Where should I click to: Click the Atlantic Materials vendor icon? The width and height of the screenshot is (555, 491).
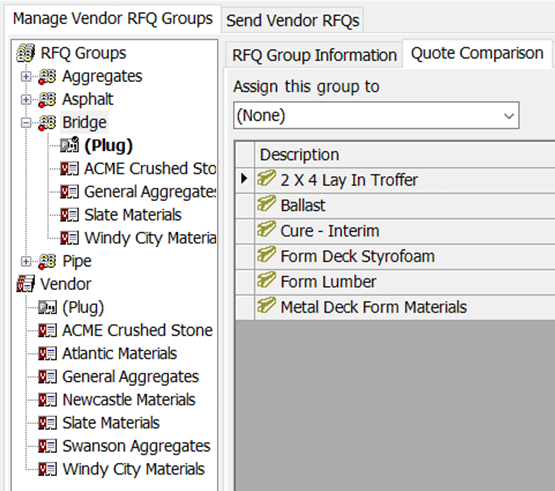pyautogui.click(x=47, y=354)
